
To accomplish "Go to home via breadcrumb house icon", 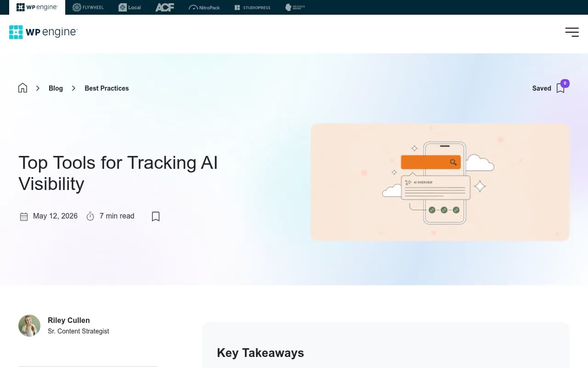I will (23, 88).
